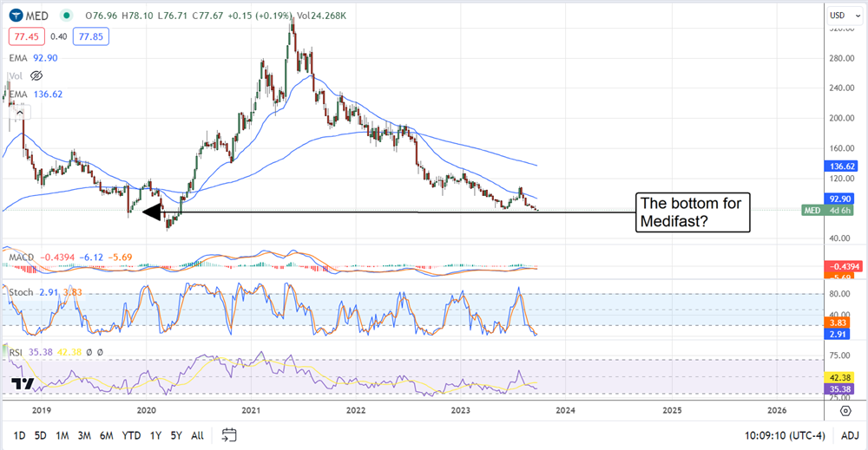Click the 80.00 Stoch axis level label
Screen dimensions: 868x450
click(x=839, y=294)
